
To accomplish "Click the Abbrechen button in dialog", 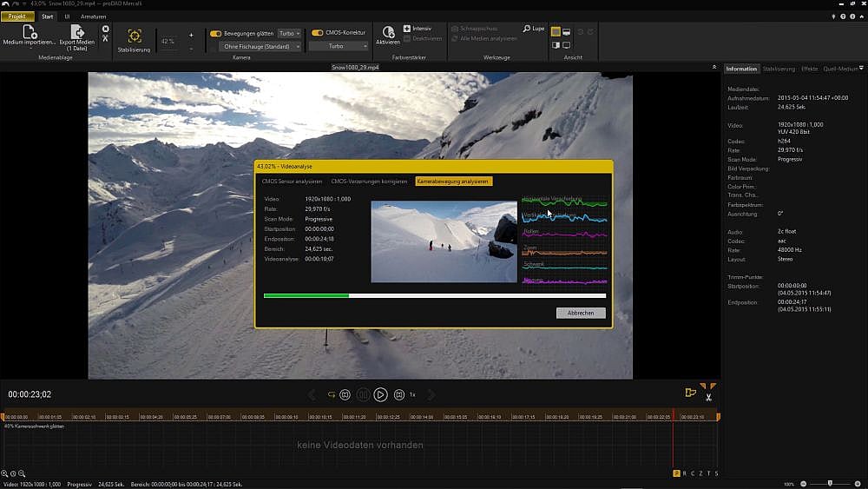I will (581, 313).
